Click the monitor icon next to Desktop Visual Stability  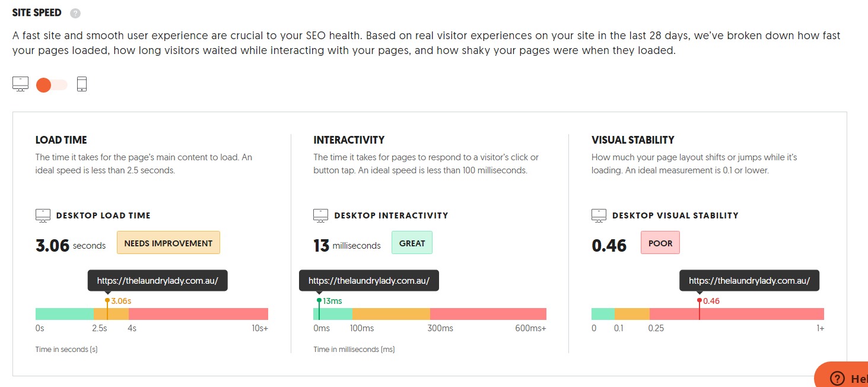[x=599, y=215]
